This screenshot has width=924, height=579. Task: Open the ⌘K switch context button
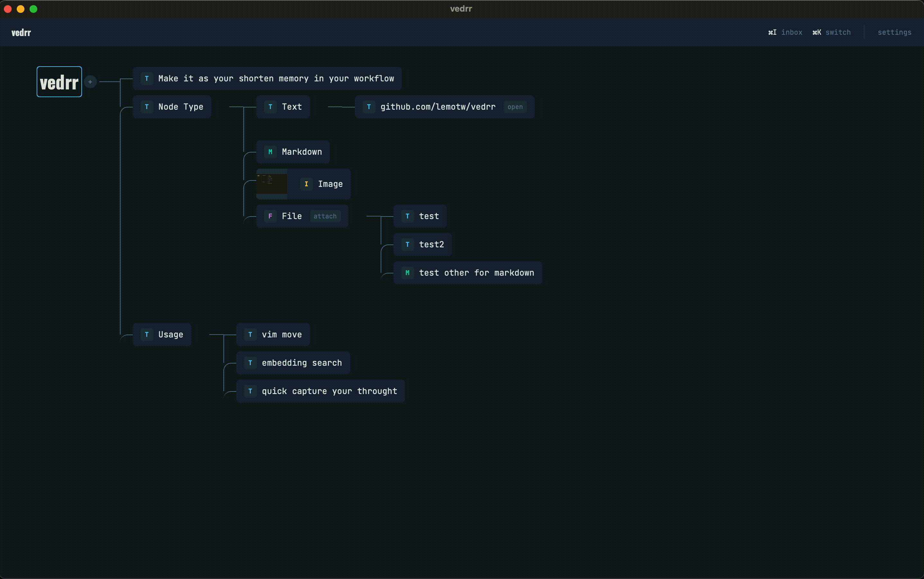pyautogui.click(x=831, y=32)
